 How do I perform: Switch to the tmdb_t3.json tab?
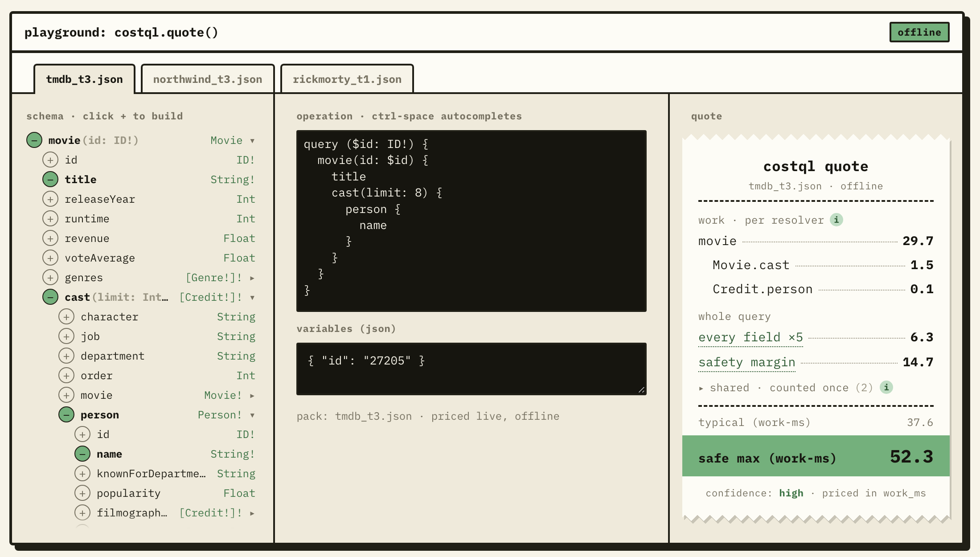point(85,79)
